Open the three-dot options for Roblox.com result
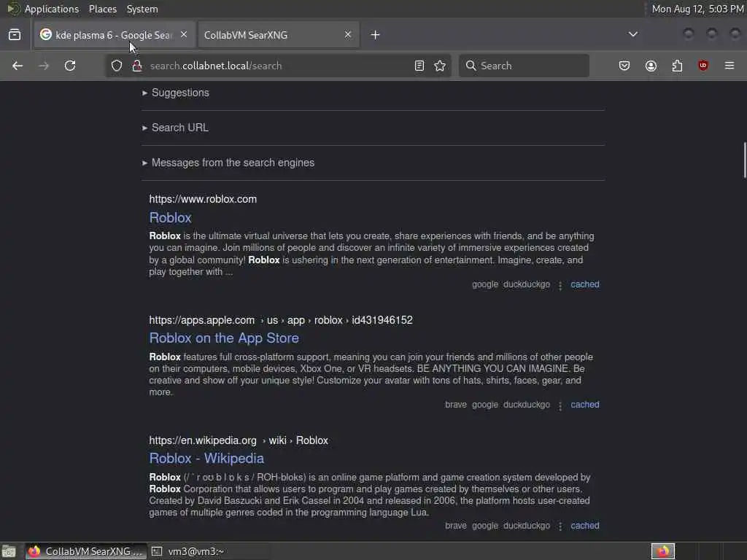Screen dimensions: 747x560 (560, 285)
